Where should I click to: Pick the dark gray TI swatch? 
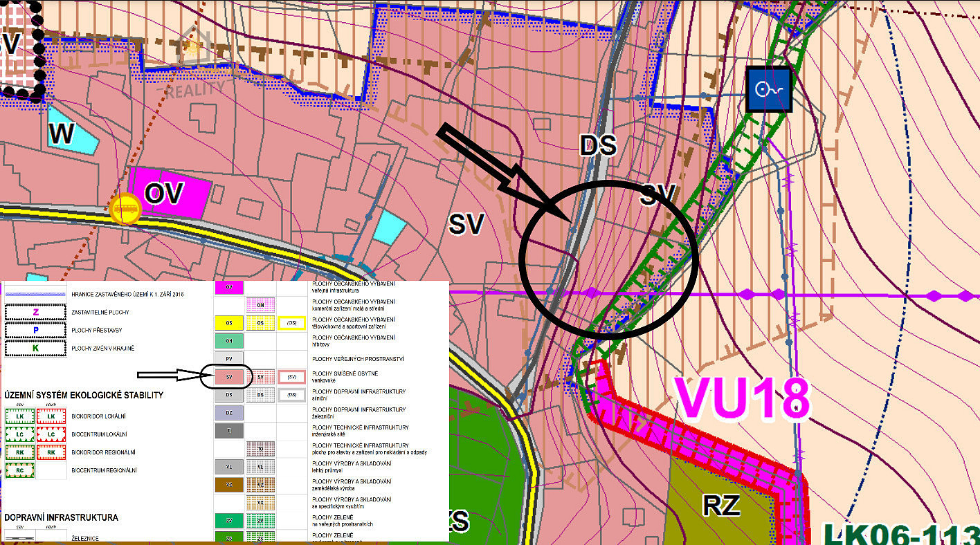(x=229, y=431)
